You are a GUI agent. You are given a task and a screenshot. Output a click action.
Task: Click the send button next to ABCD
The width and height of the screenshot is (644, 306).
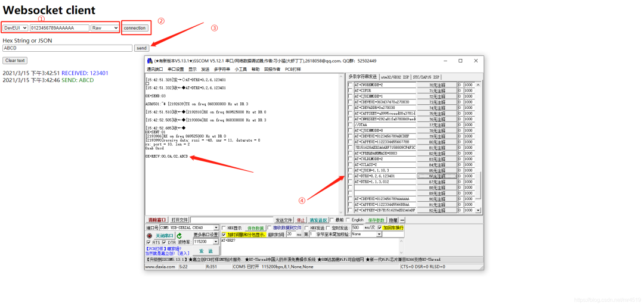[141, 48]
